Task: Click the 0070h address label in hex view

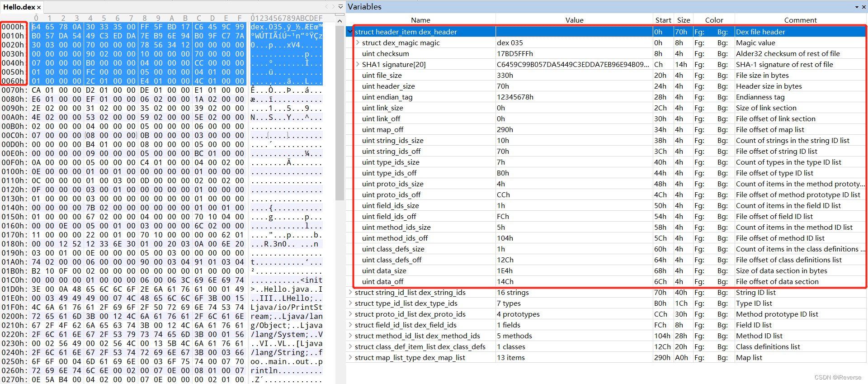Action: tap(14, 90)
